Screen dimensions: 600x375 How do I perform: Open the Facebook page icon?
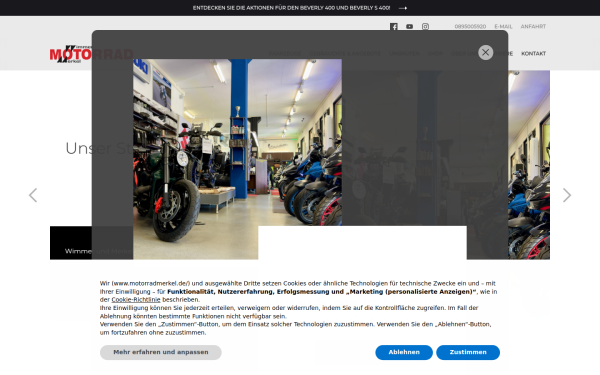click(x=394, y=26)
